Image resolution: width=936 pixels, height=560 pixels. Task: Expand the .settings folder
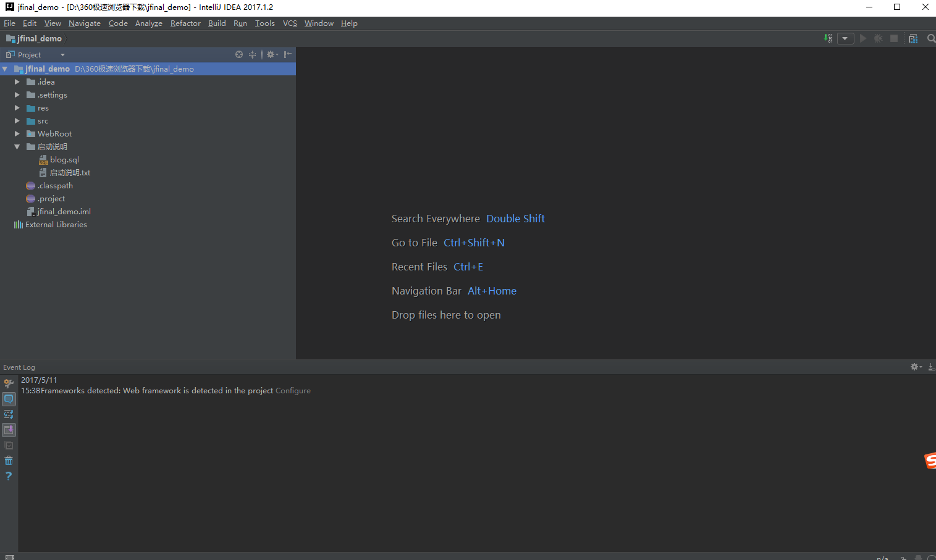click(x=17, y=95)
